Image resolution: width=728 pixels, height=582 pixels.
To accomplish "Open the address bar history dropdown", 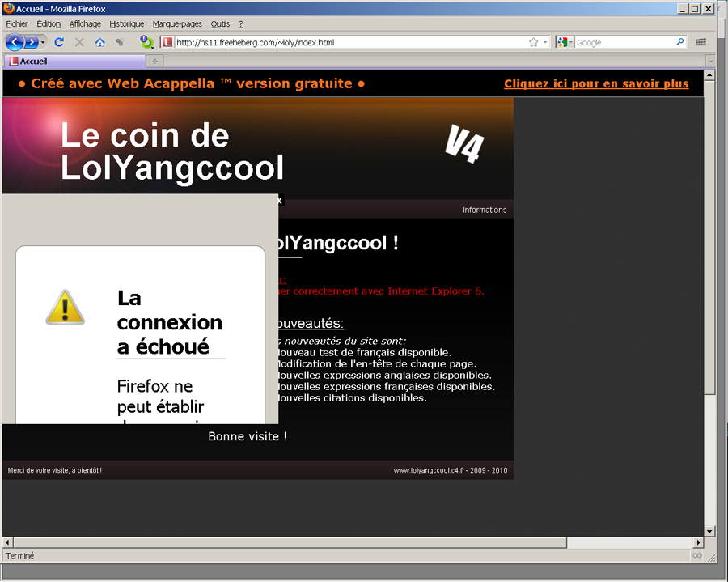I will coord(545,42).
